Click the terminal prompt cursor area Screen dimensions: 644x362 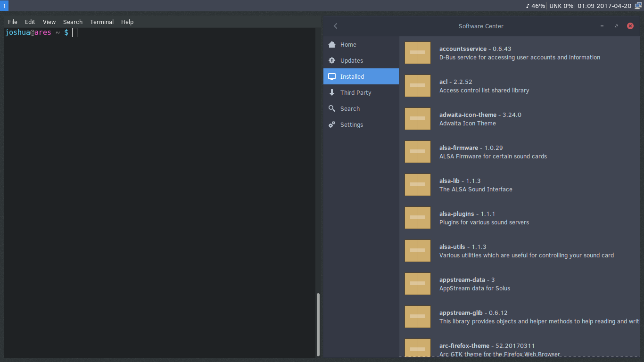(x=74, y=33)
